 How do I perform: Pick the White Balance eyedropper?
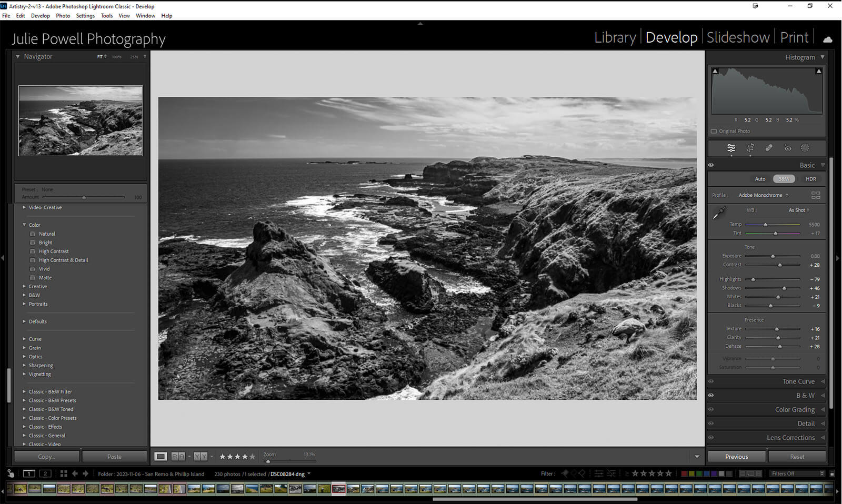click(719, 213)
